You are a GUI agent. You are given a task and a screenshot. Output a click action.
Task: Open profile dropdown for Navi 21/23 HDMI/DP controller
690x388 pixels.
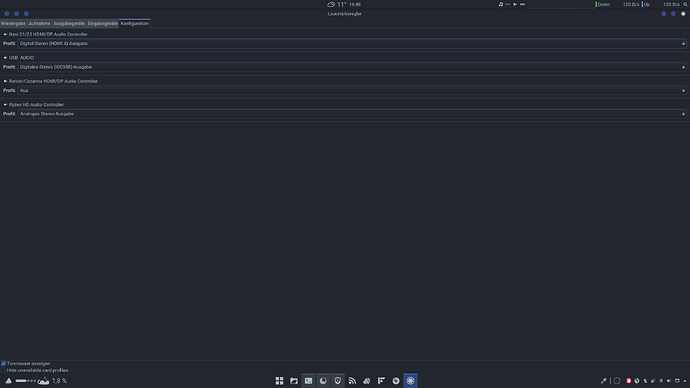[352, 44]
